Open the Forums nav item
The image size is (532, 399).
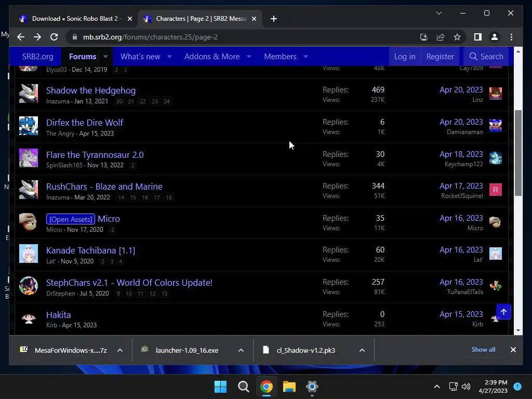point(83,56)
